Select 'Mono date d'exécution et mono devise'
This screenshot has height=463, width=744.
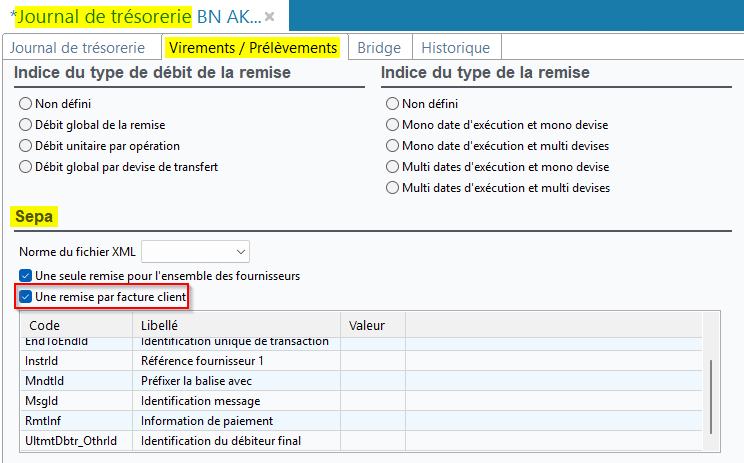click(393, 125)
